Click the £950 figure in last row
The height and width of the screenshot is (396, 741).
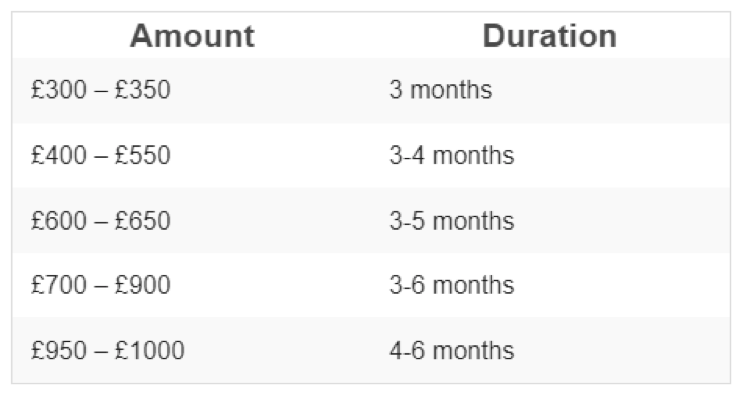click(59, 350)
